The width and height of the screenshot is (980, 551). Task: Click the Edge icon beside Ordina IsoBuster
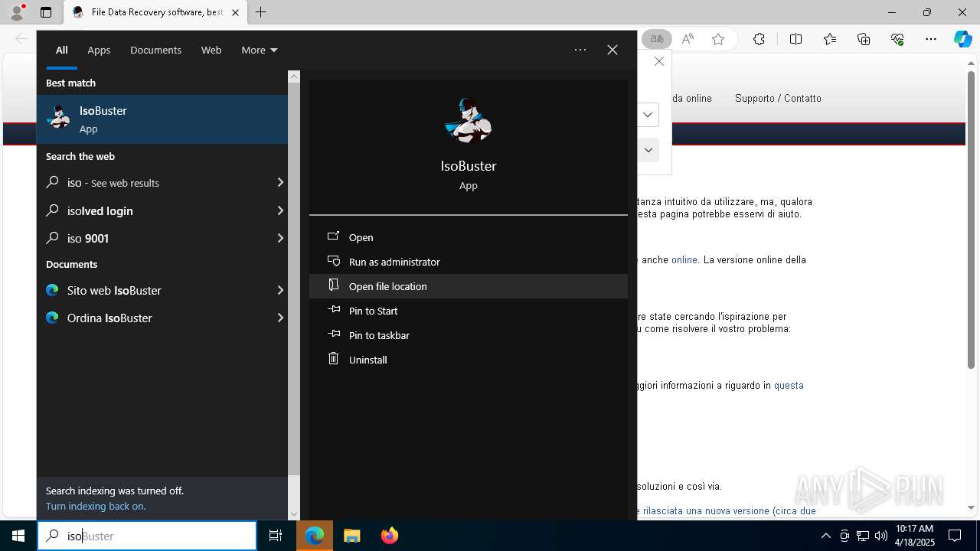tap(52, 318)
